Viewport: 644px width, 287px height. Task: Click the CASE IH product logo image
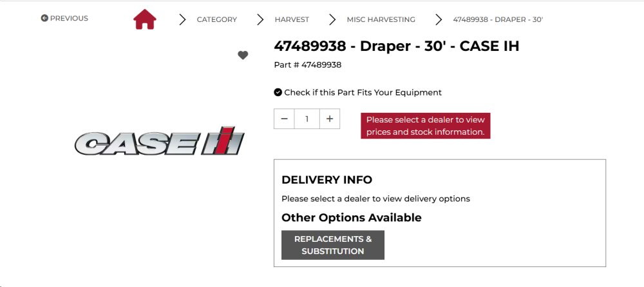(159, 141)
